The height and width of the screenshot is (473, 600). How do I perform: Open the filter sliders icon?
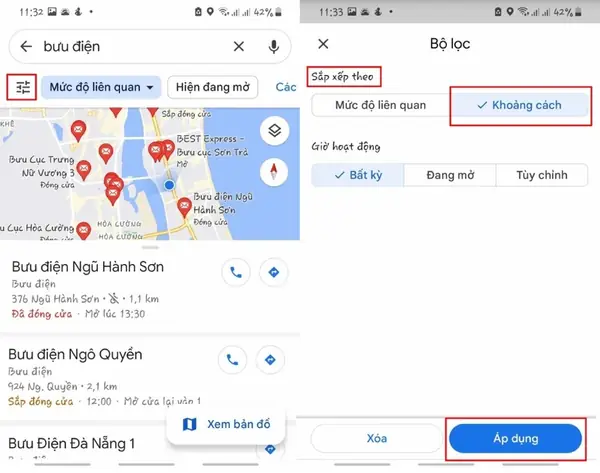point(23,87)
